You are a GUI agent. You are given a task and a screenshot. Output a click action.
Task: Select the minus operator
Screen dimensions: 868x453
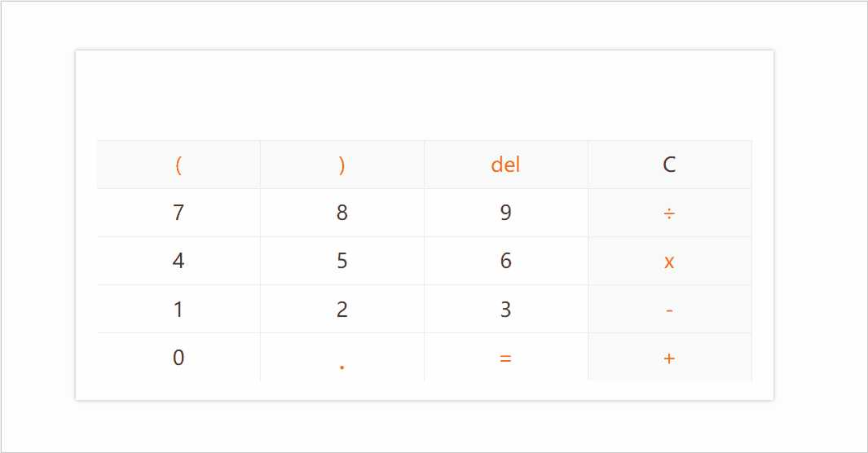[669, 309]
